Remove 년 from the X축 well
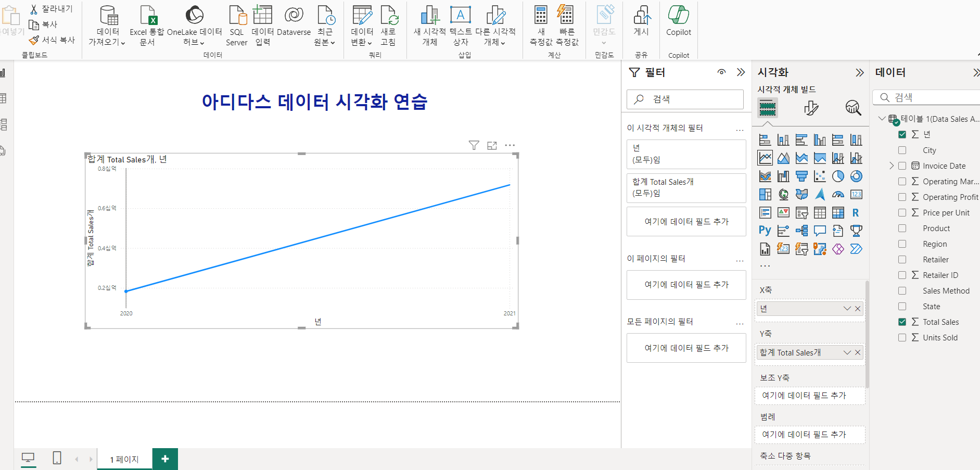This screenshot has height=470, width=980. 858,309
